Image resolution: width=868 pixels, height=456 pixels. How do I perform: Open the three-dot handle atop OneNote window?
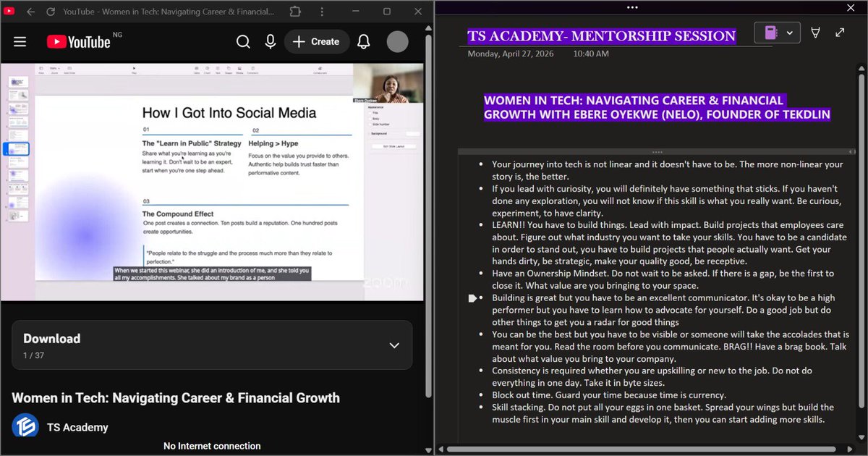point(632,7)
